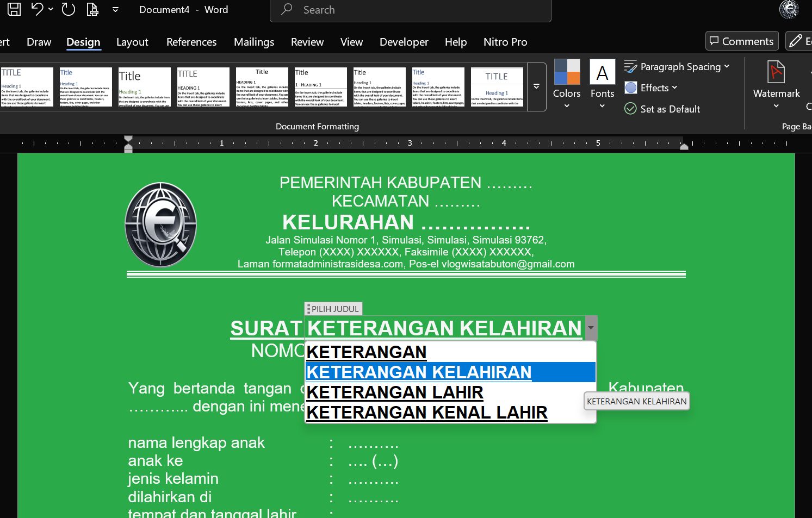Select KETERANGAN KENAL LAHIR from list
812x518 pixels.
pos(427,413)
